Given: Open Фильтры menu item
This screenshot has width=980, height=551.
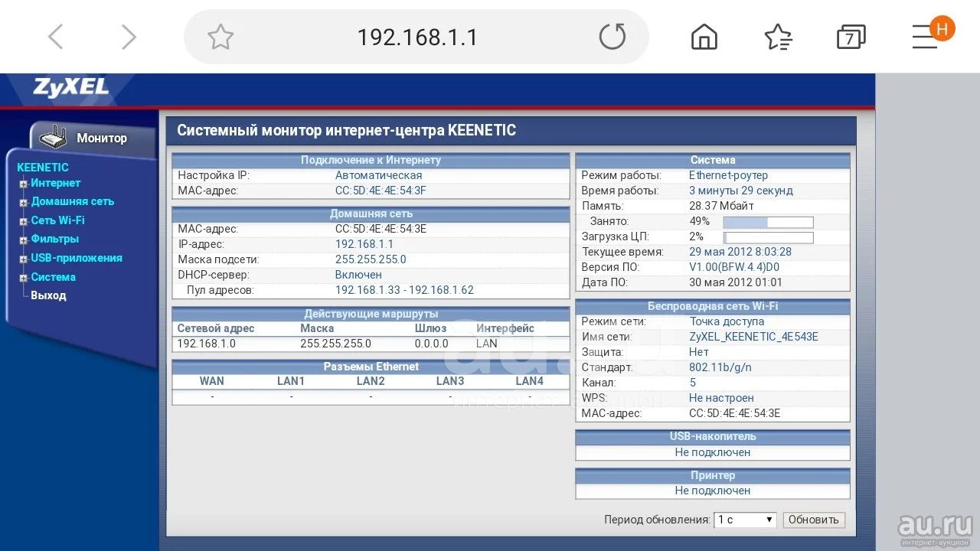Looking at the screenshot, I should click(54, 239).
